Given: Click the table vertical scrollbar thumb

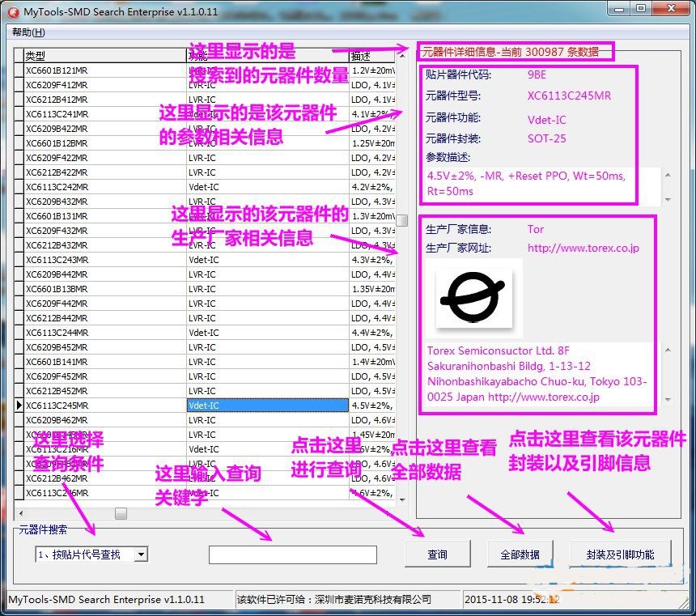Looking at the screenshot, I should [x=402, y=221].
